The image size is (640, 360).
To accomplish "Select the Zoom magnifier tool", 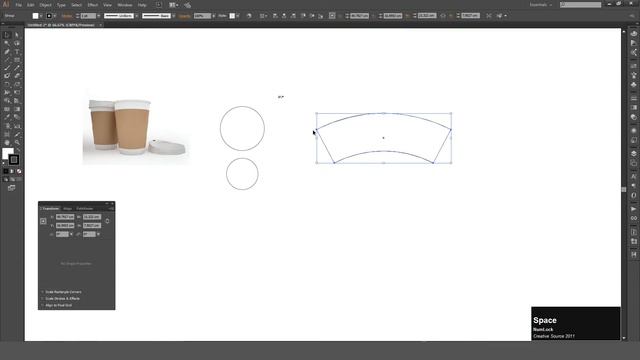I will (x=17, y=142).
